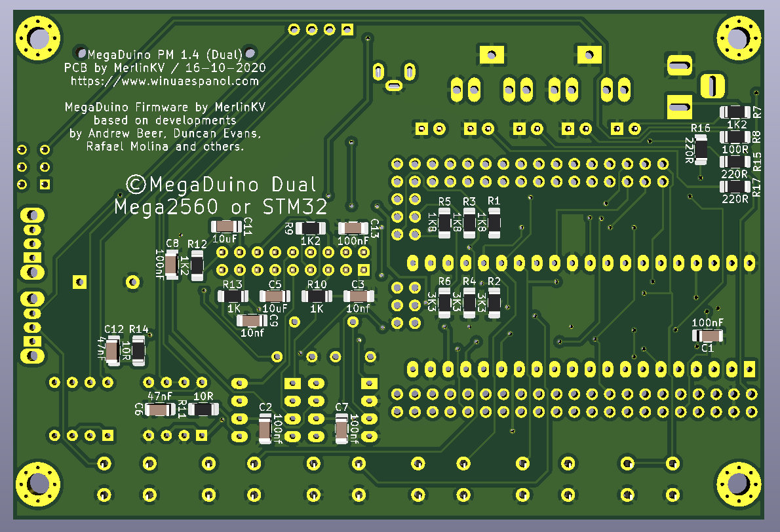Select the R4 3K3 resistor
The height and width of the screenshot is (532, 780).
(x=469, y=303)
